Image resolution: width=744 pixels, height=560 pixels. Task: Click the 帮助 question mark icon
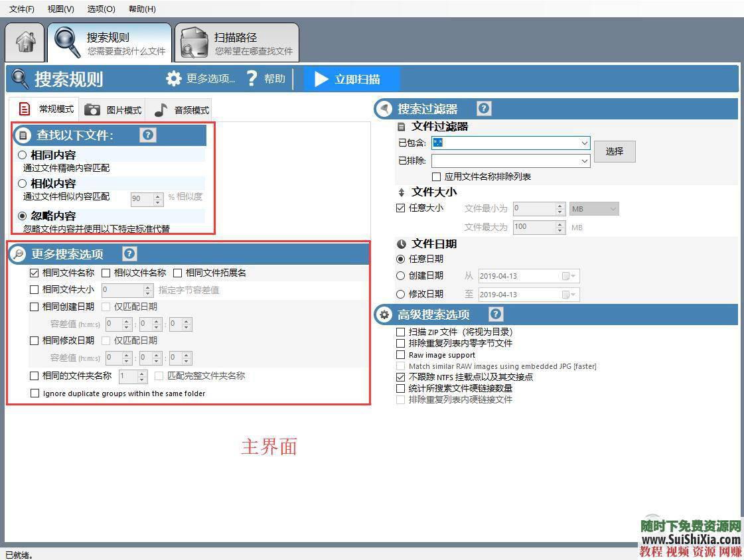pyautogui.click(x=252, y=79)
